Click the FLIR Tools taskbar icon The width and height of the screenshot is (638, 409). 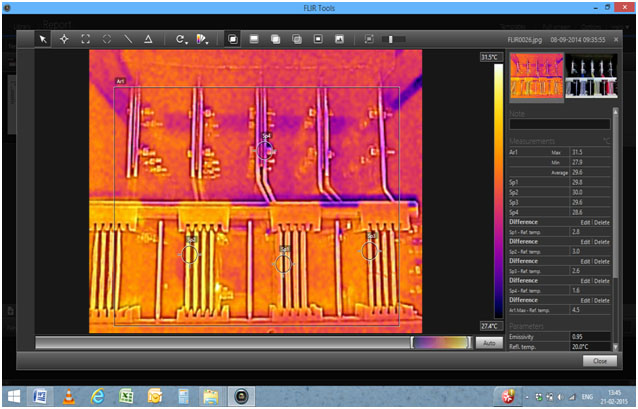tap(242, 396)
